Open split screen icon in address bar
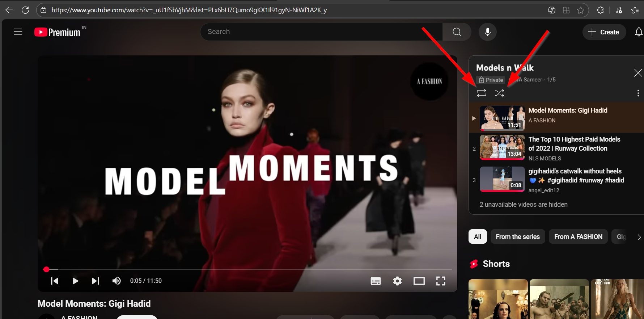 (566, 10)
